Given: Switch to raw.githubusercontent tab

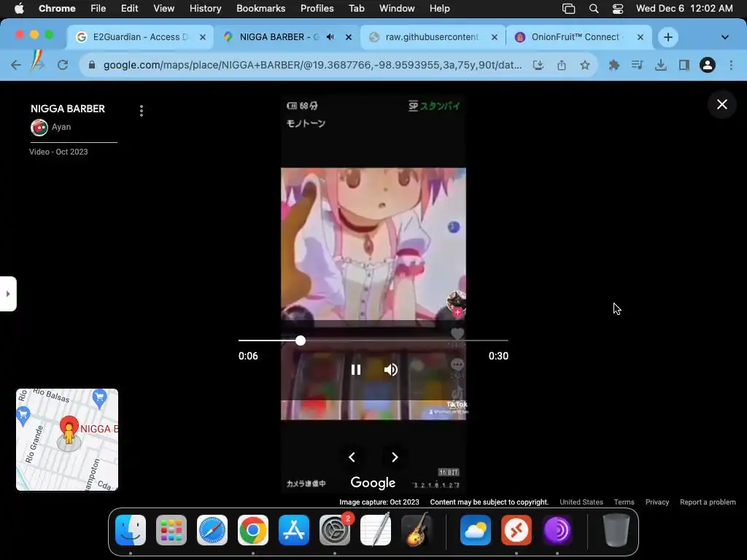Looking at the screenshot, I should pyautogui.click(x=430, y=37).
